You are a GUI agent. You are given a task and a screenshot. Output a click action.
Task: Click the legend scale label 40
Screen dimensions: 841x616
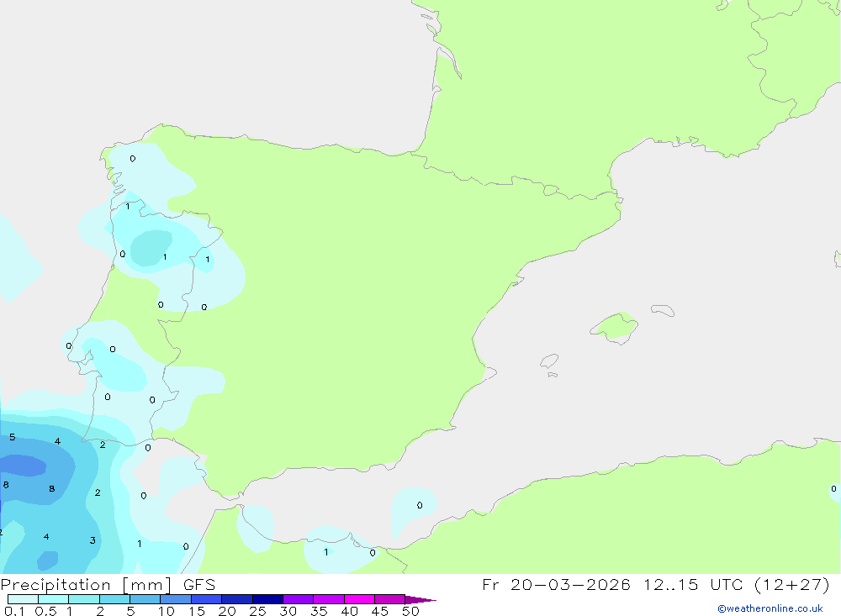point(349,611)
